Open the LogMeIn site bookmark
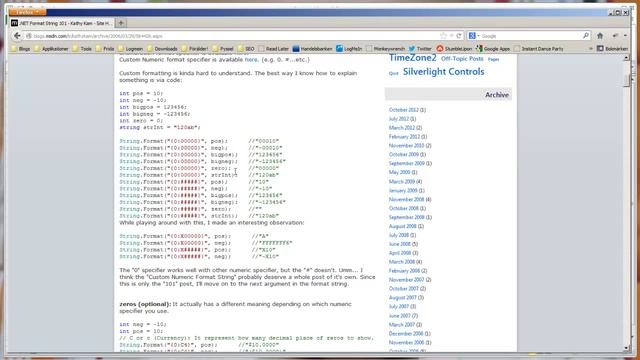The image size is (640, 360). 349,49
